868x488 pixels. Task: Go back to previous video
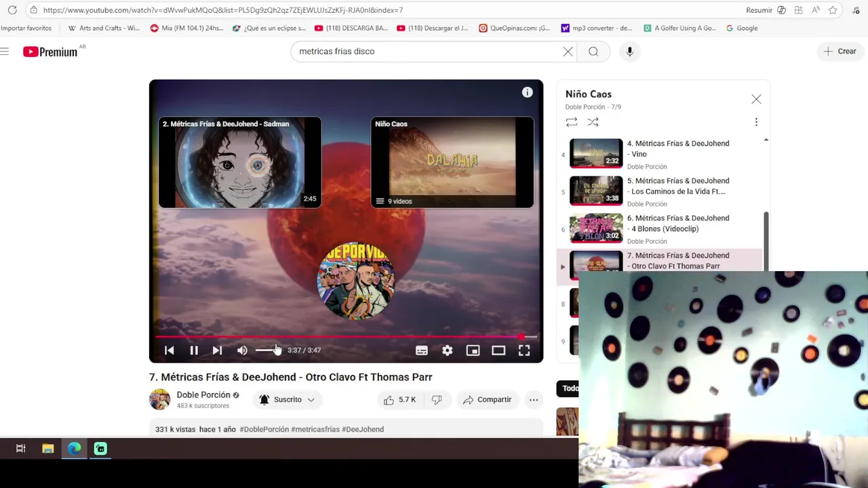tap(170, 350)
